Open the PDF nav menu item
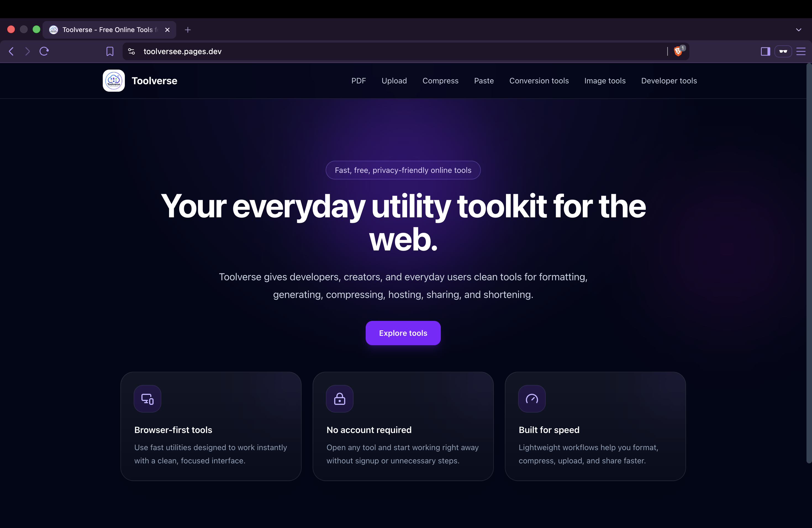Image resolution: width=812 pixels, height=528 pixels. click(x=358, y=81)
